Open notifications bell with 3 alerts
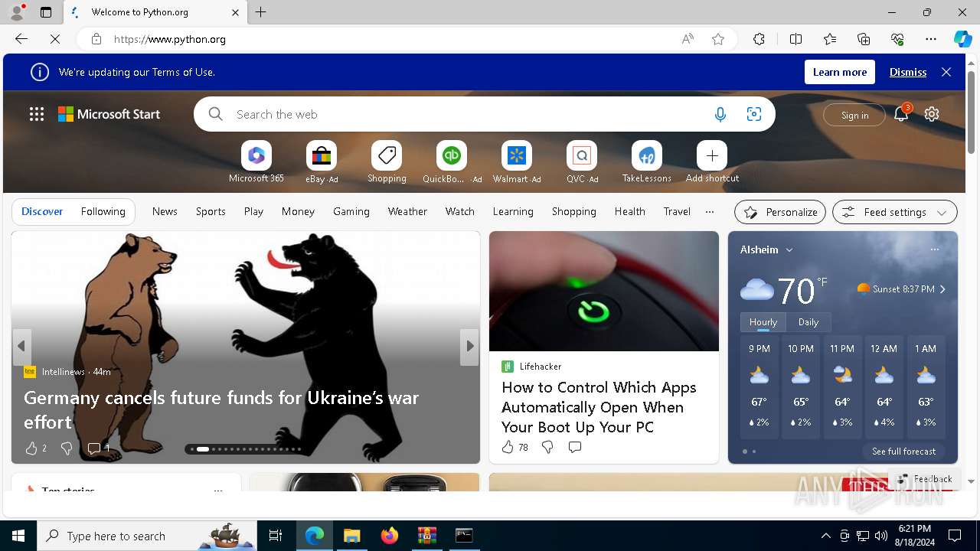980x551 pixels. click(902, 114)
